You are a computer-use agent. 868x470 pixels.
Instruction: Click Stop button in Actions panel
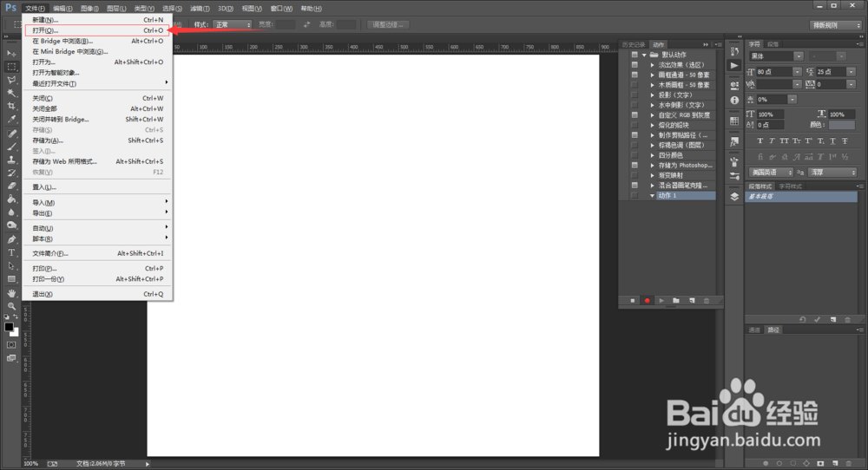(633, 301)
